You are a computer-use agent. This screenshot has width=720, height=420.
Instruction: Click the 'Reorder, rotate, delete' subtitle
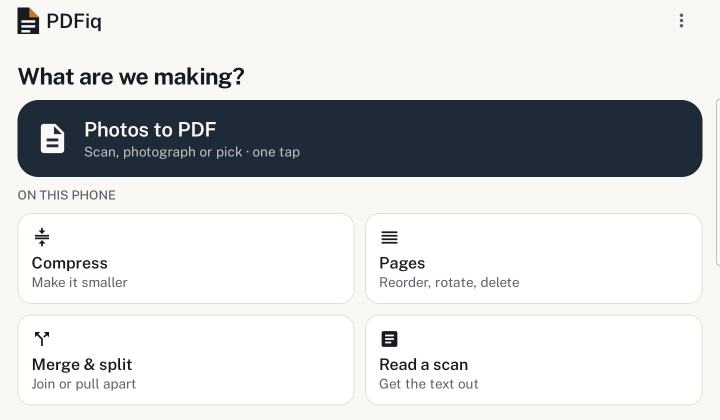pos(449,282)
